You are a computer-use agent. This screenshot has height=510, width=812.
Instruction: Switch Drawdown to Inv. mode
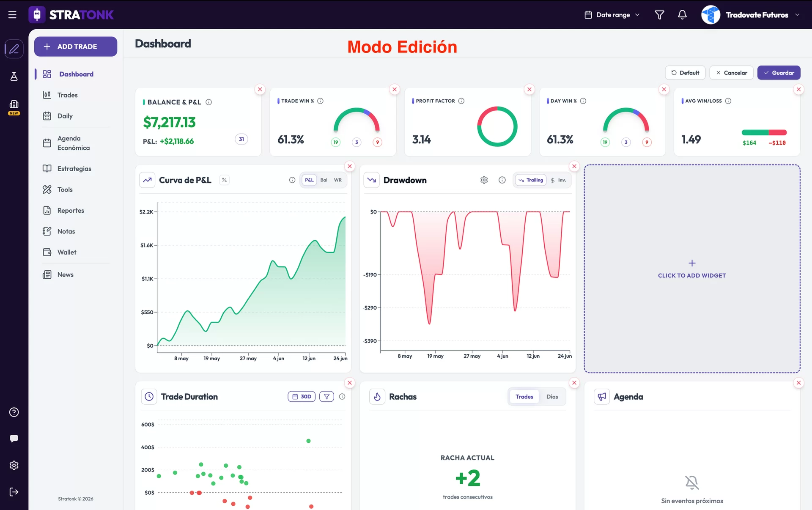558,180
